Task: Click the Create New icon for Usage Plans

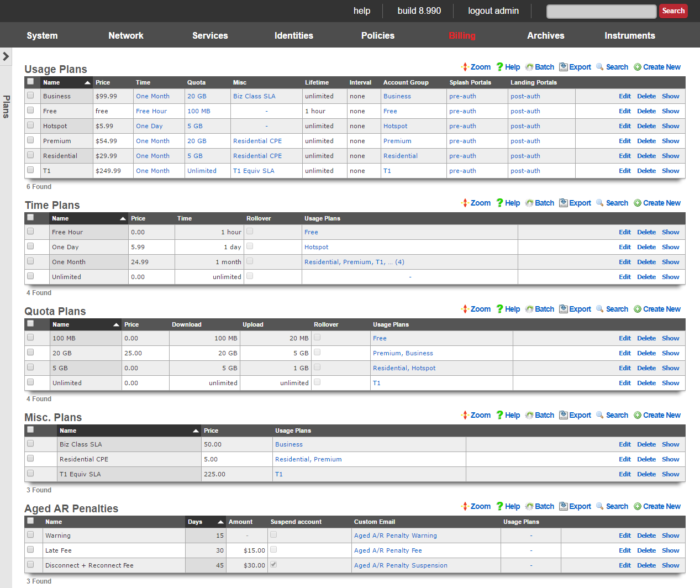Action: (x=638, y=67)
